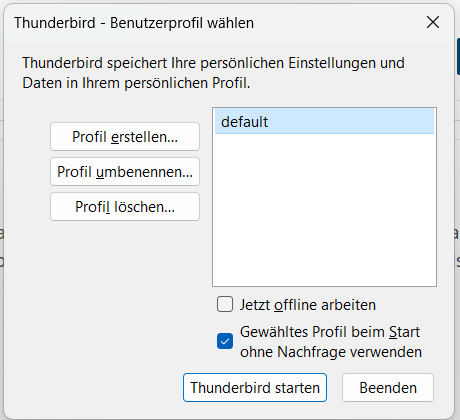Delete profile using Profil löschen... button
Screen dimensions: 460x420
click(x=125, y=207)
